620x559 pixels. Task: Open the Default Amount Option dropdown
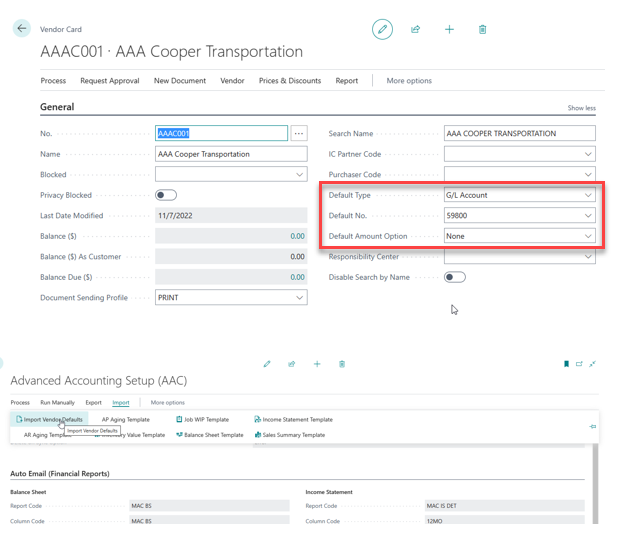588,236
